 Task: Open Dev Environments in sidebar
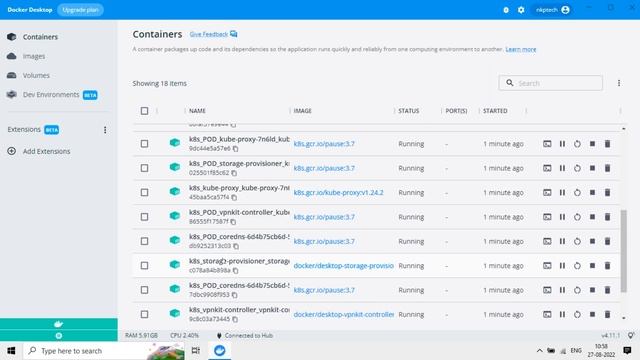(51, 95)
